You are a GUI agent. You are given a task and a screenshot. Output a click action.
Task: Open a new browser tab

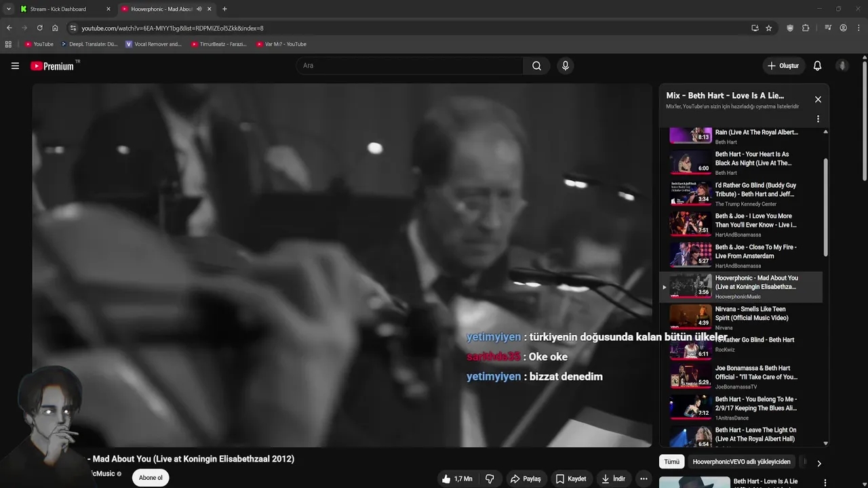[x=224, y=9]
